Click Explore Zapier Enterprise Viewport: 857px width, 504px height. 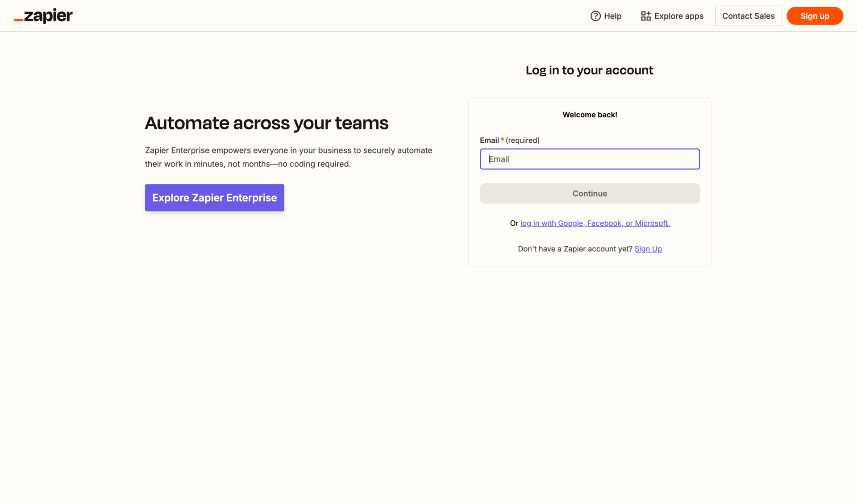coord(214,198)
